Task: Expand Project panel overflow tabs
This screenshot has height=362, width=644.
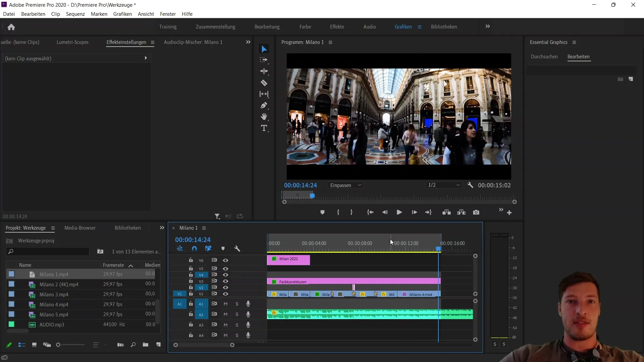Action: coord(162,228)
